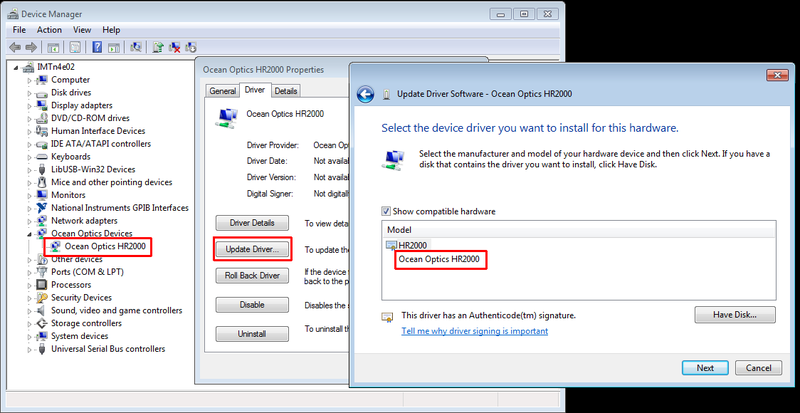Click the Model column header
This screenshot has height=413, width=800.
(x=579, y=230)
